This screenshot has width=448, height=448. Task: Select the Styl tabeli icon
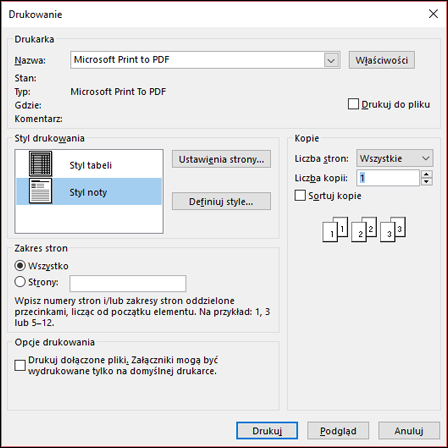(x=40, y=164)
